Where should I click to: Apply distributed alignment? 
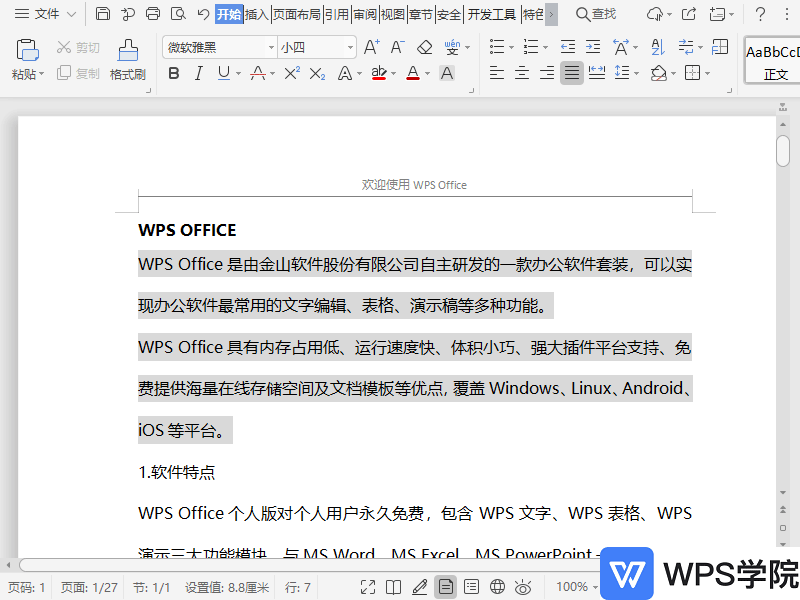tap(596, 73)
